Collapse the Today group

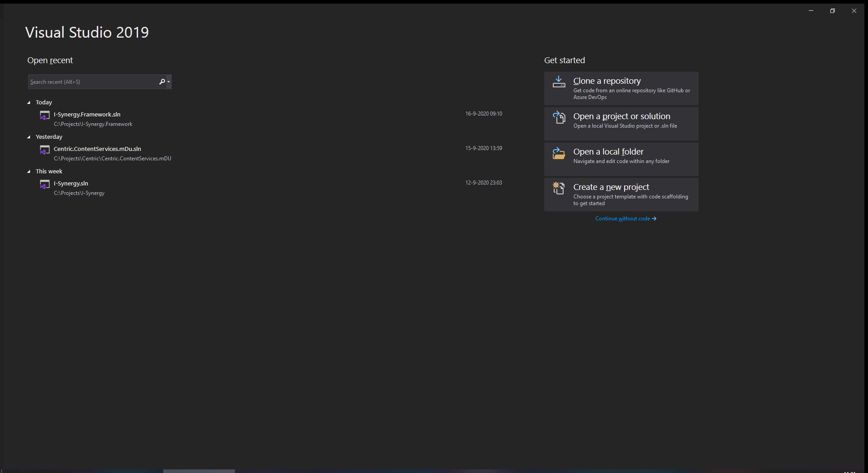(29, 103)
